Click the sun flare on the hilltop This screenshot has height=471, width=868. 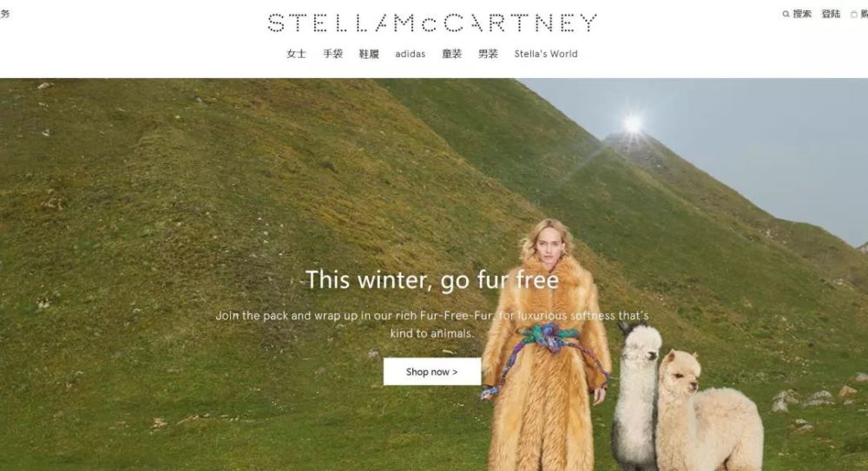(633, 124)
